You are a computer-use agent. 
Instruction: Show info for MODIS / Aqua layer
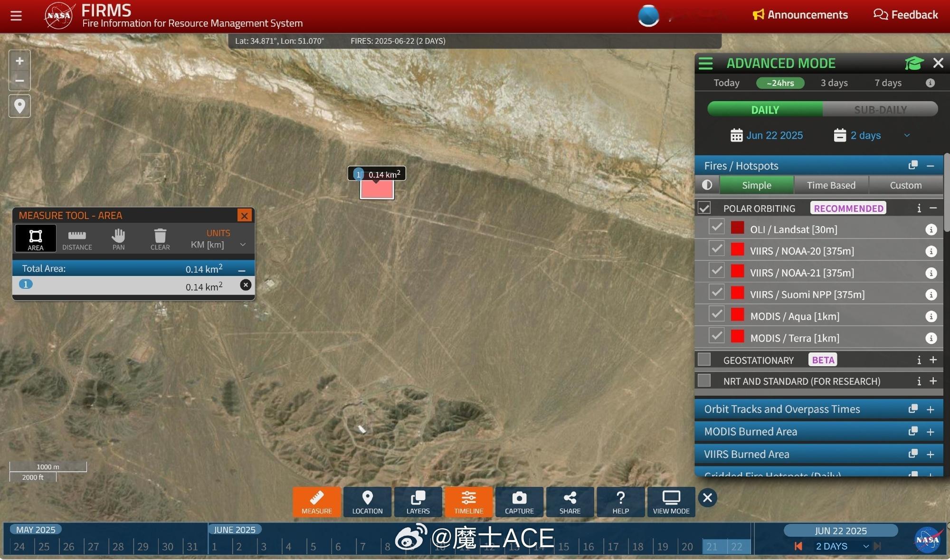coord(931,316)
